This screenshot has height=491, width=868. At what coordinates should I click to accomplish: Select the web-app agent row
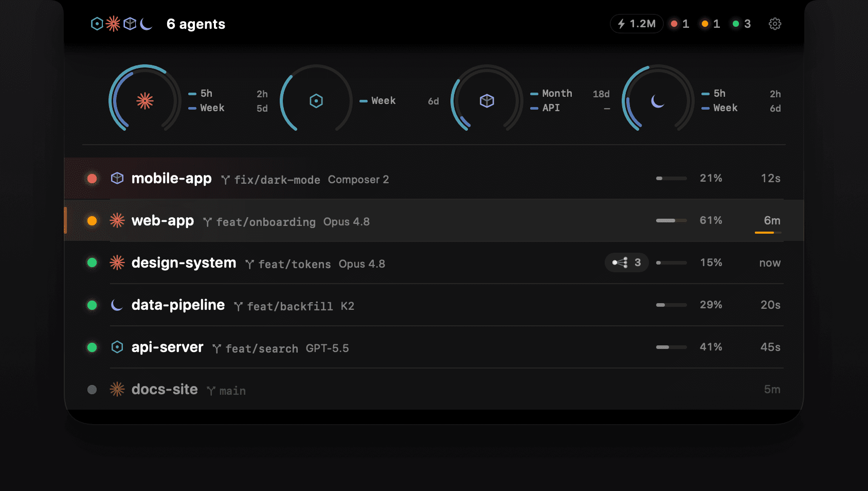point(434,221)
